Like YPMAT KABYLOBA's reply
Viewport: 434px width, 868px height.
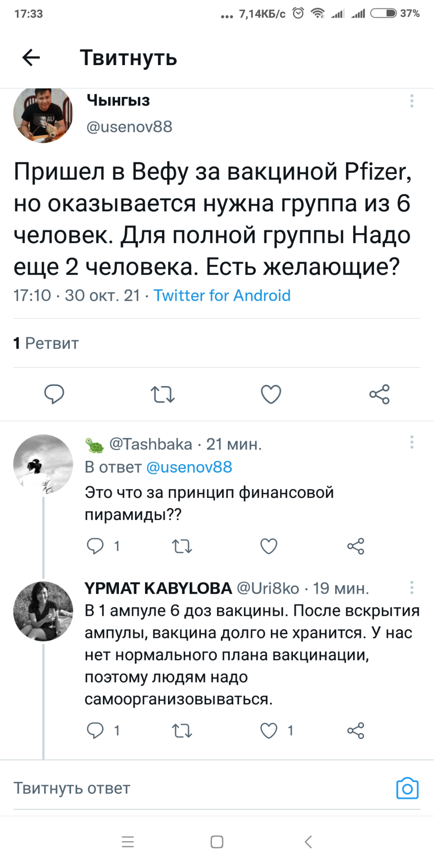(x=269, y=731)
